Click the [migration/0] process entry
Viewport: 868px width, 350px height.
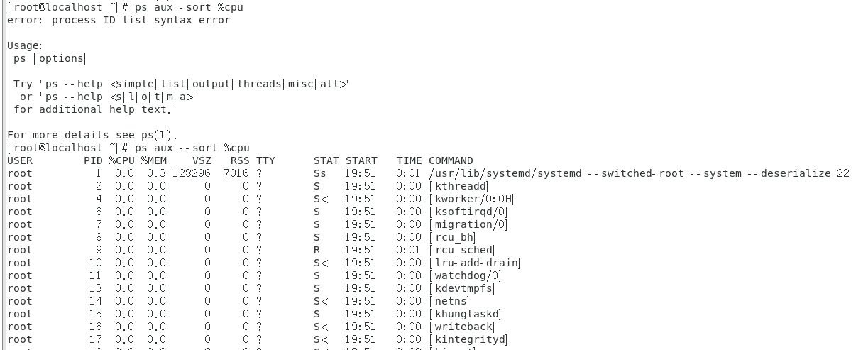click(468, 224)
